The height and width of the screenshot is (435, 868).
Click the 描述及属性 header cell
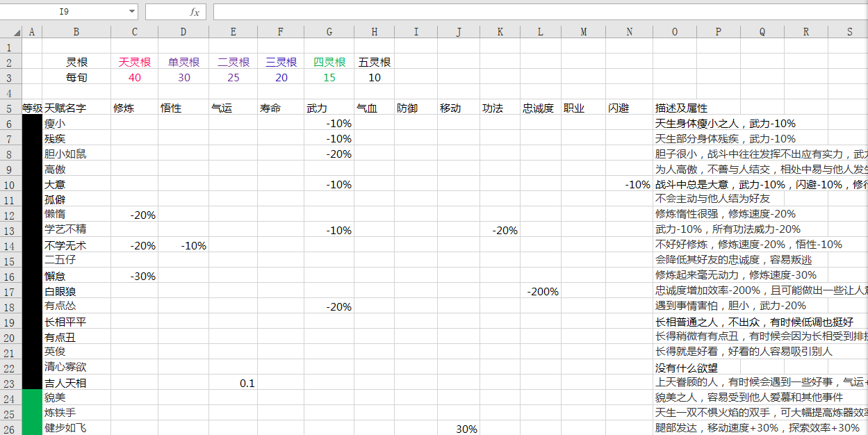click(x=681, y=108)
